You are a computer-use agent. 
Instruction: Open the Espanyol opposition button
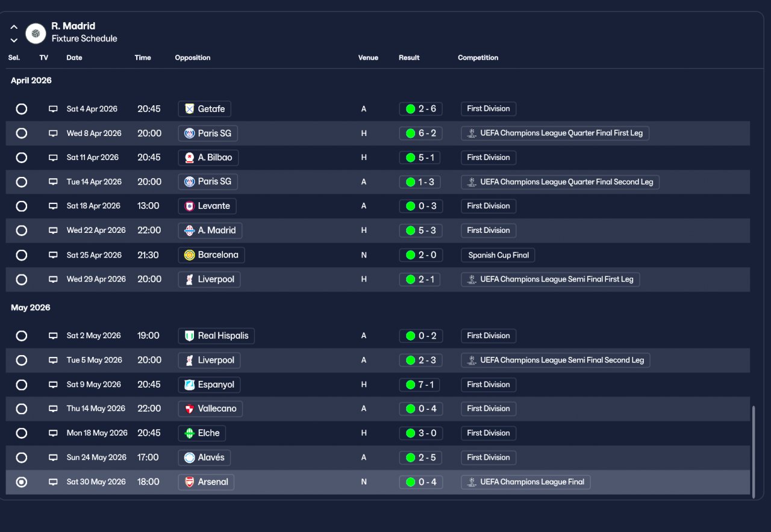point(210,385)
